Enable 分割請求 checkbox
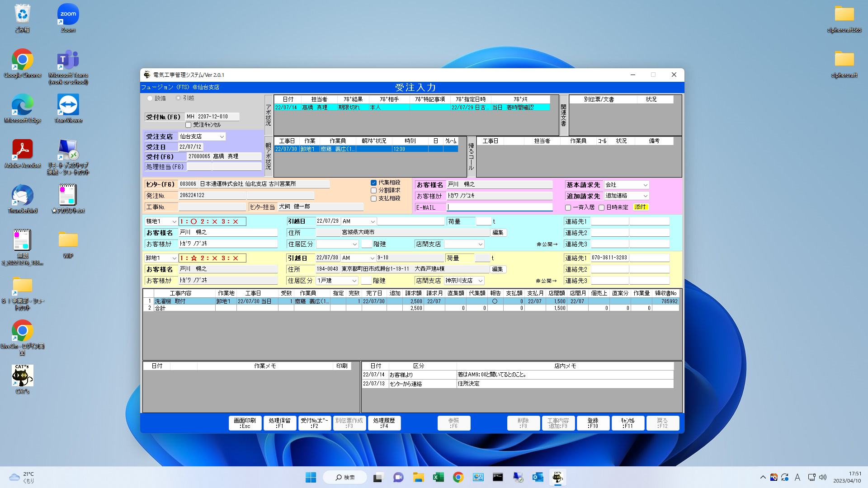The width and height of the screenshot is (868, 488). point(373,190)
